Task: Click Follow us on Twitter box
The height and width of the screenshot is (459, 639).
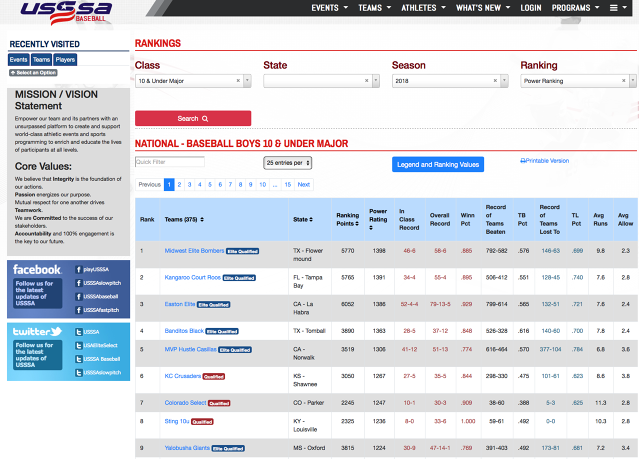Action: [x=38, y=355]
